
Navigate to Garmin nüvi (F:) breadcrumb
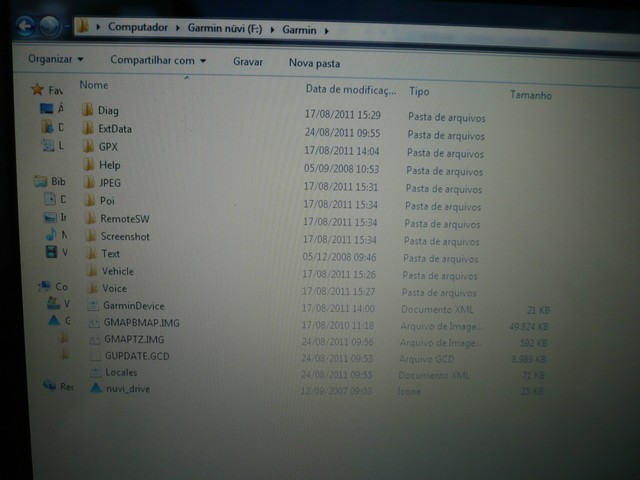225,28
